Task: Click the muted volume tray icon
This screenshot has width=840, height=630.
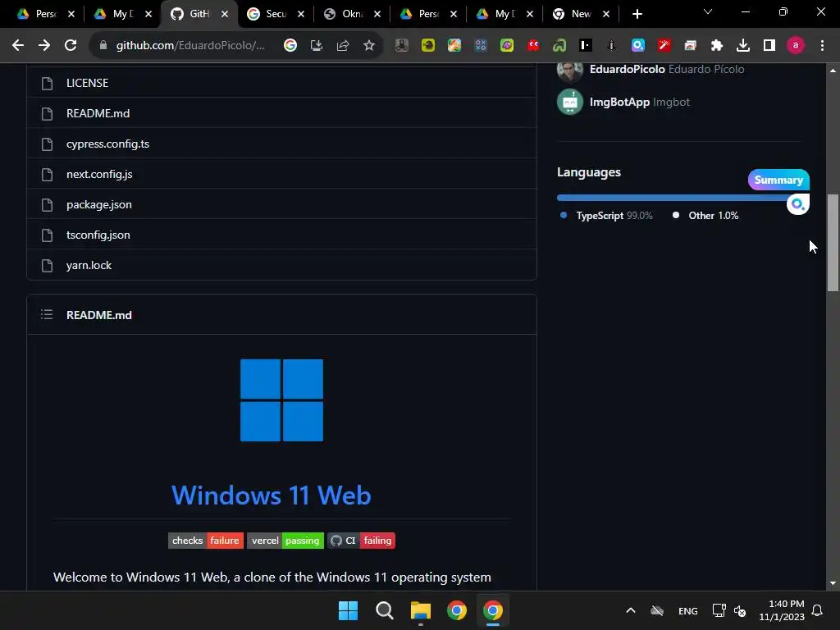Action: (740, 610)
